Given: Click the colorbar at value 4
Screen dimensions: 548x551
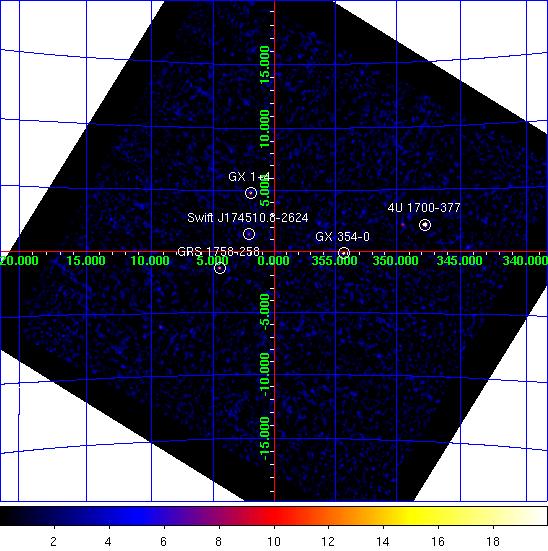Looking at the screenshot, I should [109, 516].
